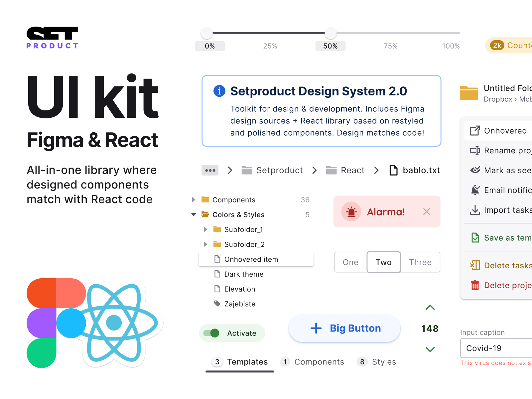The width and height of the screenshot is (532, 399).
Task: Select the One segment in the segmented control
Action: point(350,262)
